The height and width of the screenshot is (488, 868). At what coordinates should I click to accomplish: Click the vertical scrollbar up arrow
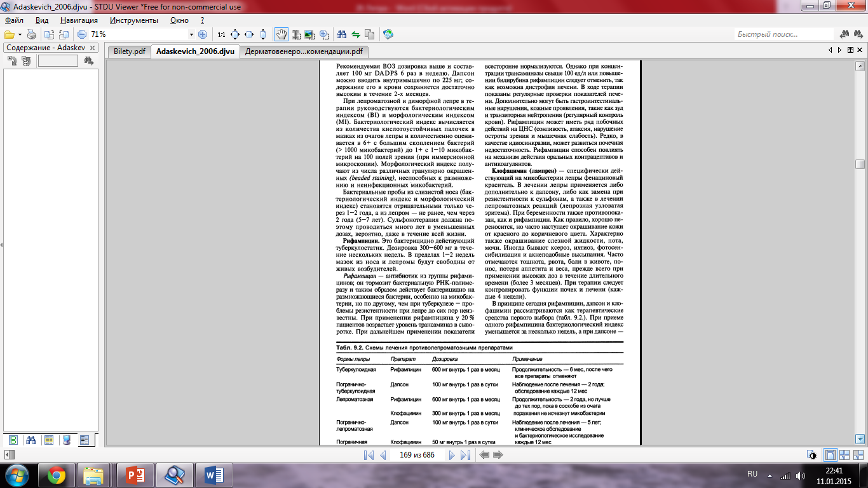point(860,65)
